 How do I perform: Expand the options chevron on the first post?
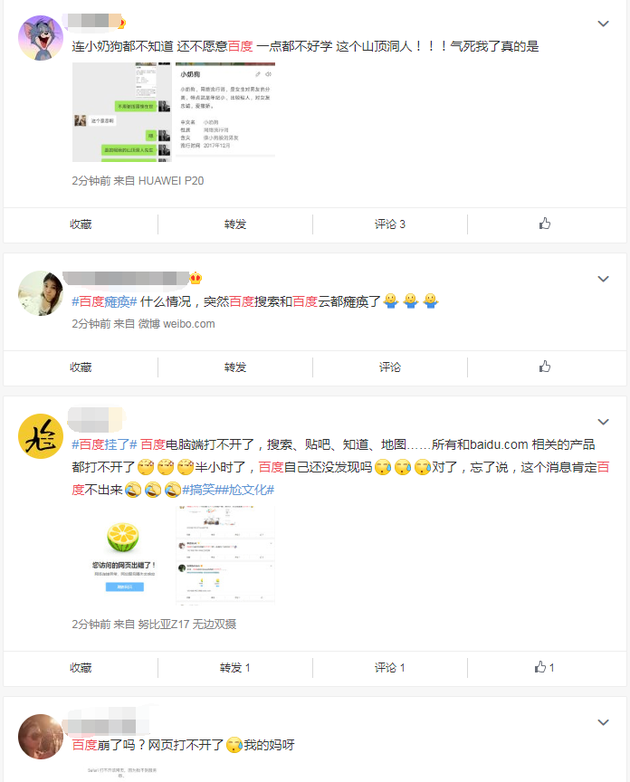click(x=603, y=23)
